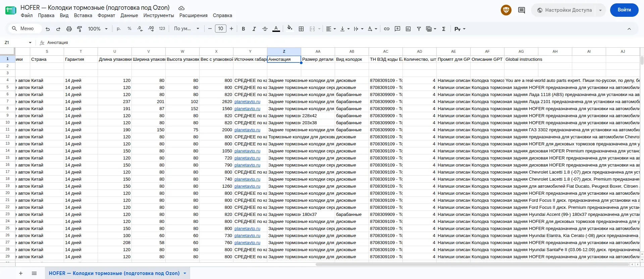Open the borders tool
The width and height of the screenshot is (644, 279).
[301, 29]
